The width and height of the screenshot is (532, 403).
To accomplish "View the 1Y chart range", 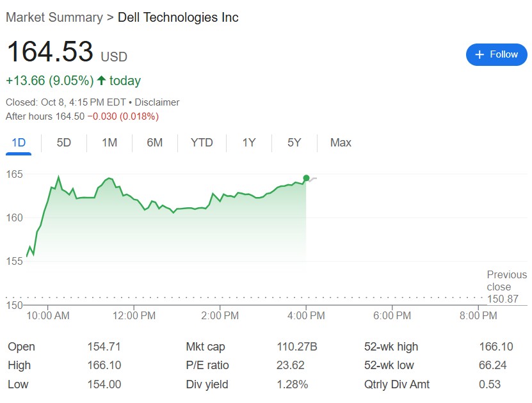I will point(249,143).
